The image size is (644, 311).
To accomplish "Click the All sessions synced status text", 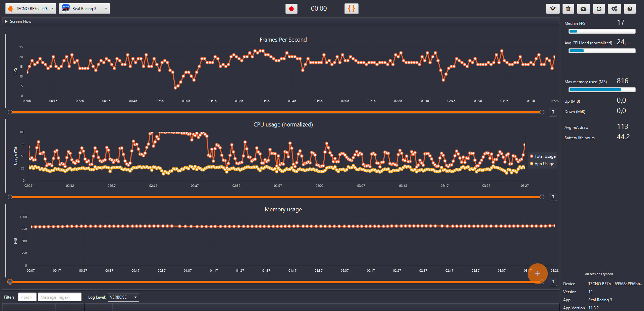I will [599, 274].
